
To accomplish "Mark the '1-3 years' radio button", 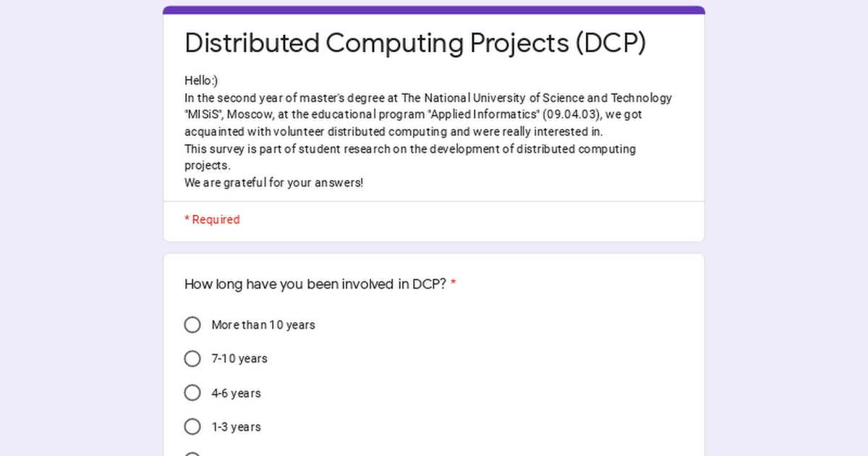I will [x=192, y=427].
